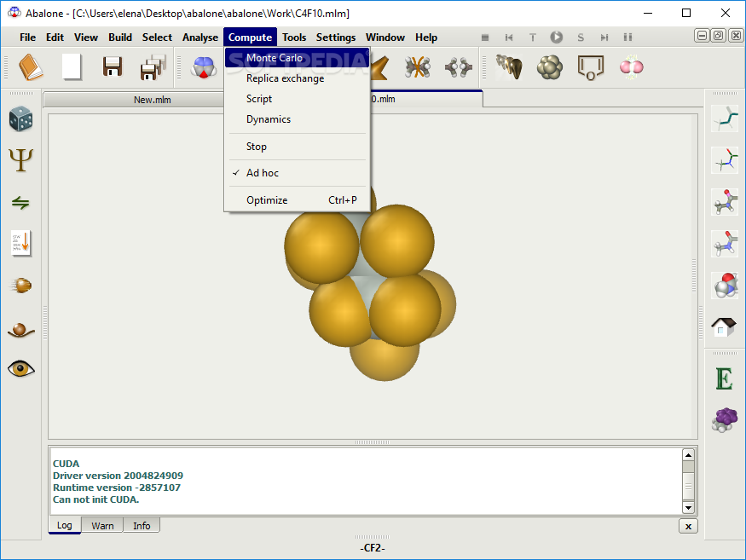The height and width of the screenshot is (560, 746).
Task: Close the log panel with x button
Action: [688, 526]
